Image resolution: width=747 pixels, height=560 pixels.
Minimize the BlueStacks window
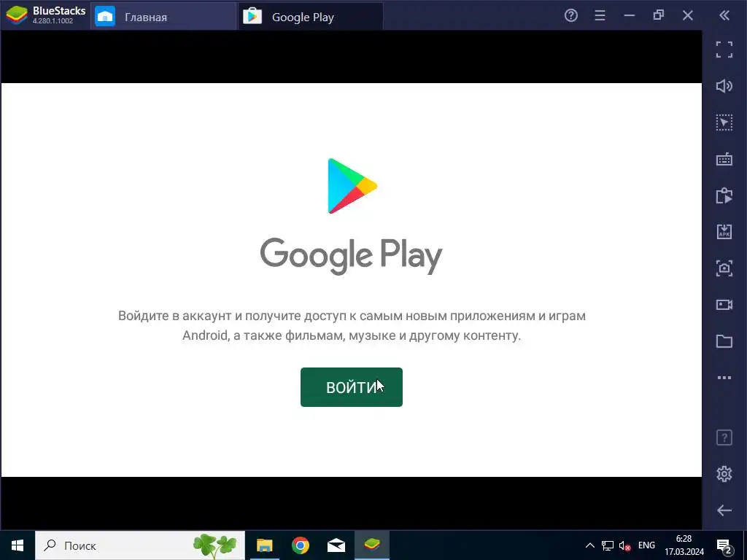pyautogui.click(x=630, y=16)
